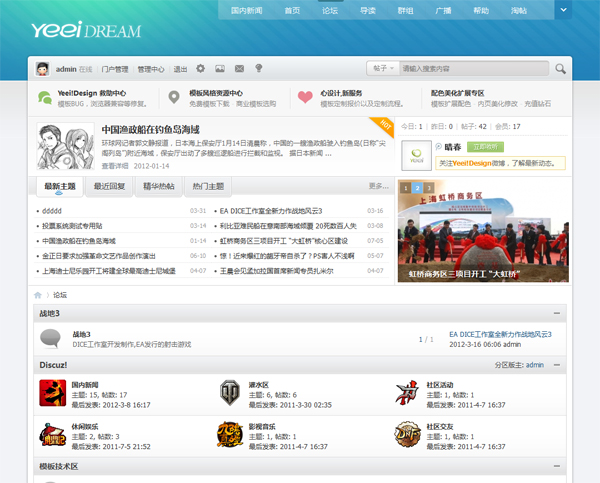The width and height of the screenshot is (600, 483).
Task: Click the green 立即收听 button
Action: tap(485, 147)
